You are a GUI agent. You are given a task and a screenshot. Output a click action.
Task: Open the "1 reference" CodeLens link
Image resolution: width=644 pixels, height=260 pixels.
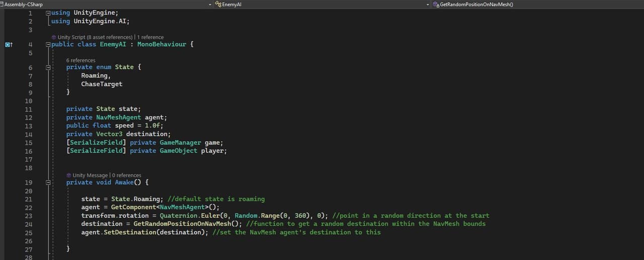click(150, 37)
